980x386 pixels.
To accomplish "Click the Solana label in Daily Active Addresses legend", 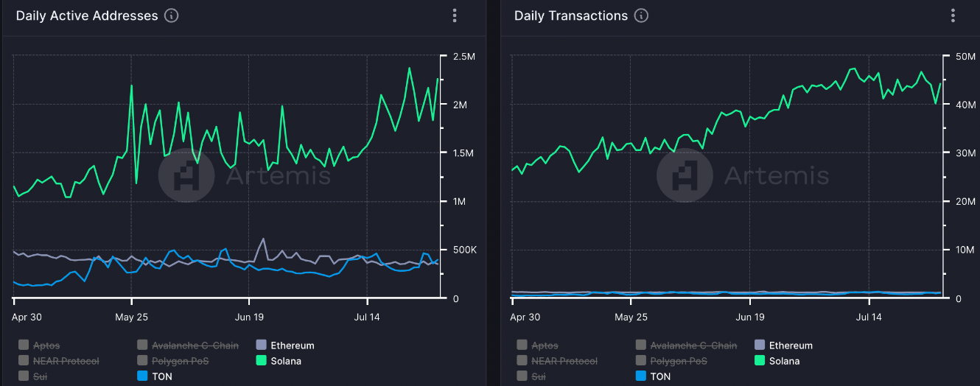I will (x=286, y=362).
